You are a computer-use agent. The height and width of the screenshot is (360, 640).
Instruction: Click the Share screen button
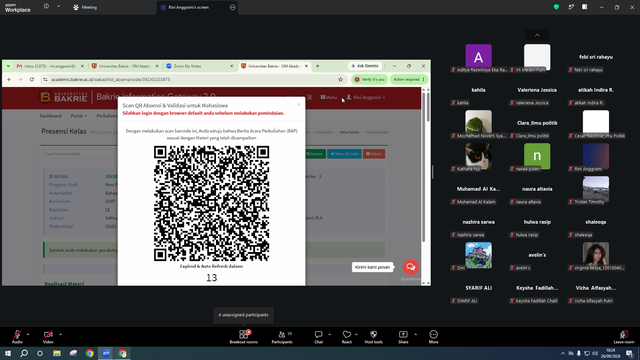(403, 337)
